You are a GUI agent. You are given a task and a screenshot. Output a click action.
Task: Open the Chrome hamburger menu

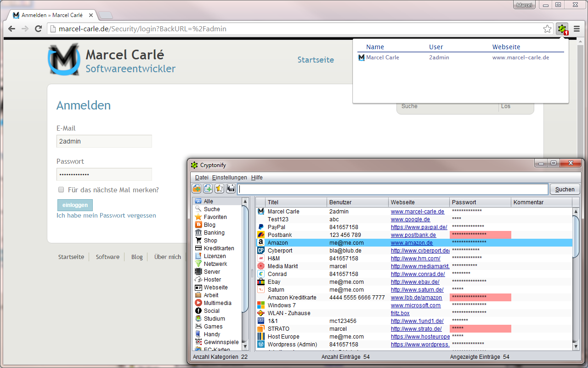point(577,29)
